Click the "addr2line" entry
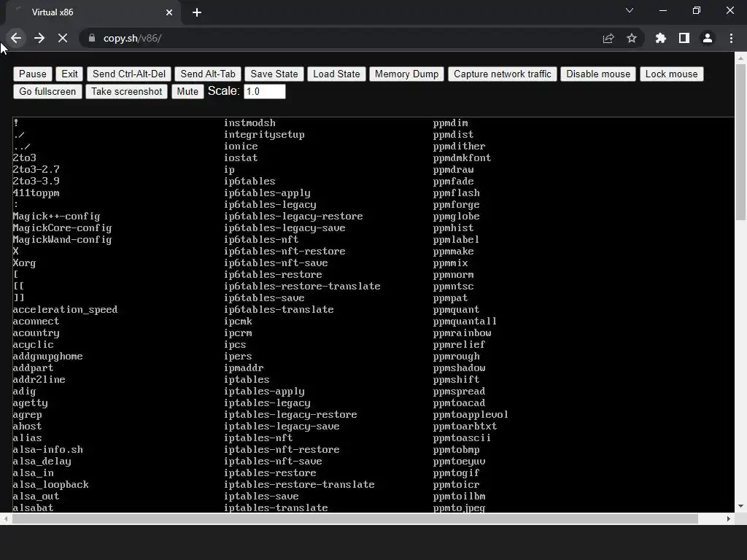 click(39, 379)
